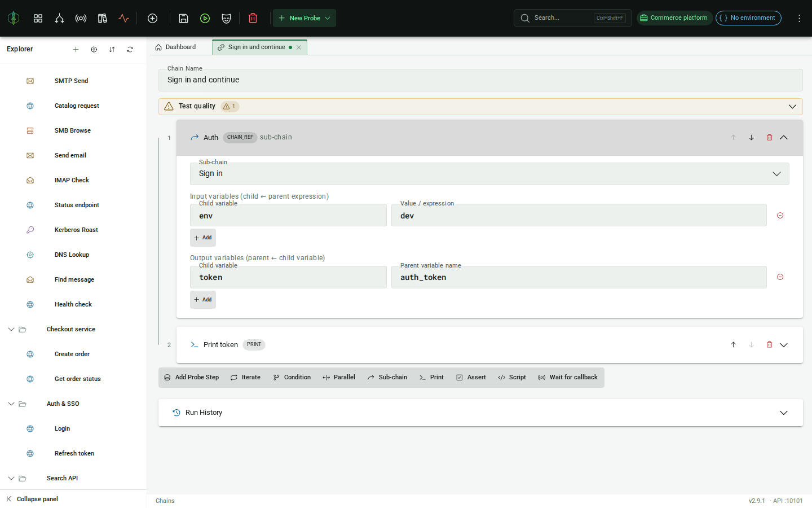This screenshot has width=812, height=508.
Task: Focus the Search field in the top bar
Action: tap(573, 18)
